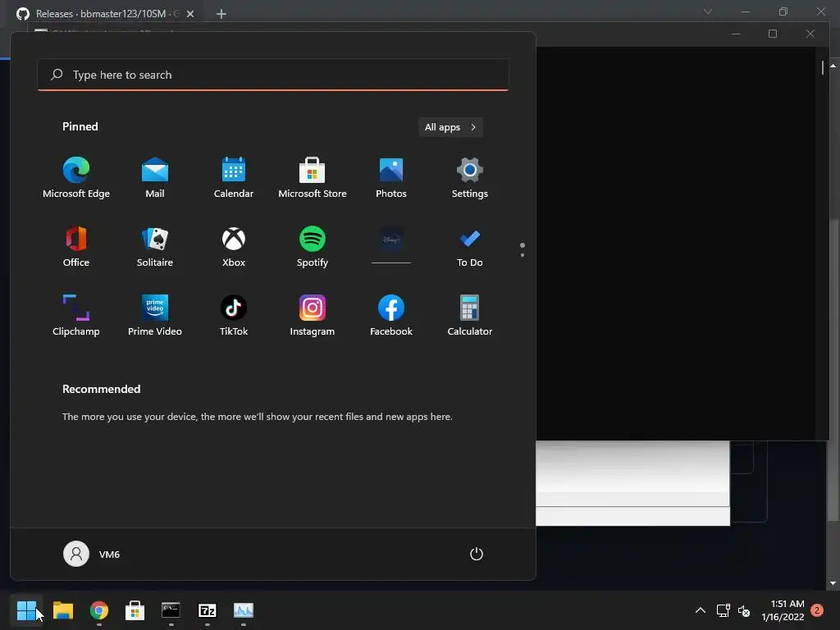
Task: Maximize the console window
Action: tap(773, 34)
